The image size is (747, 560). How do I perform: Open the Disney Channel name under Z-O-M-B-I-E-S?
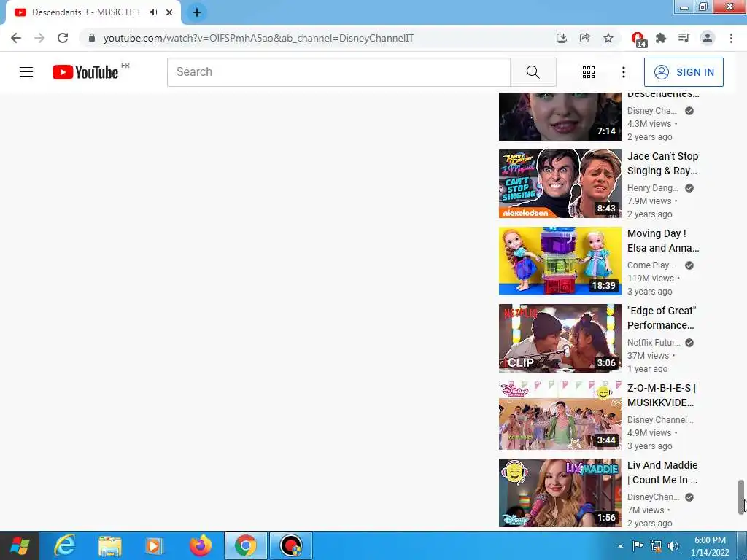pyautogui.click(x=661, y=419)
